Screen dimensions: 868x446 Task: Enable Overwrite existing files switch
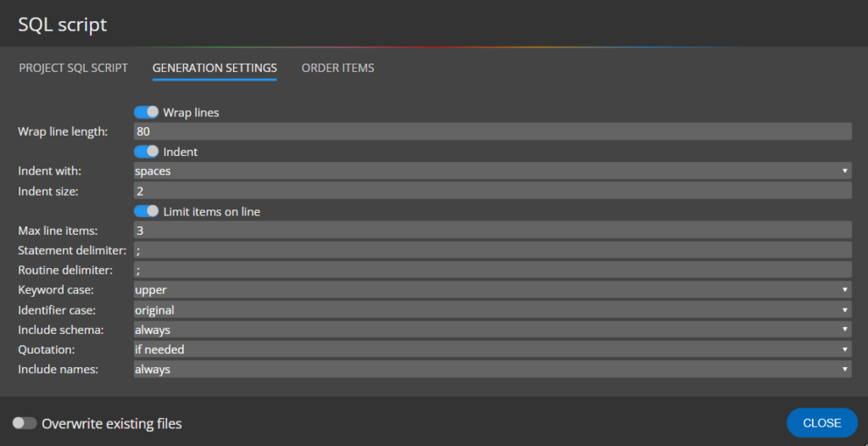click(25, 423)
